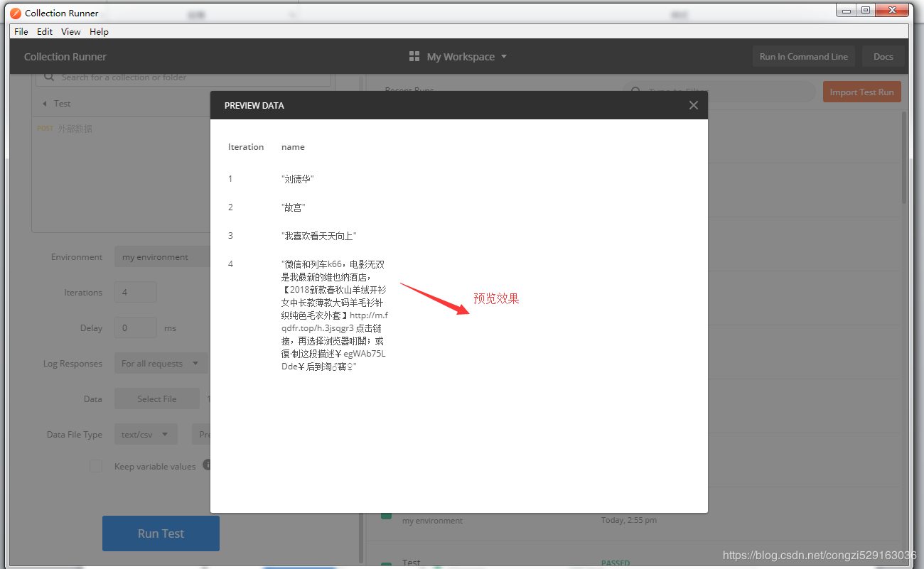Click the PASSED status label
This screenshot has width=924, height=569.
[x=616, y=563]
